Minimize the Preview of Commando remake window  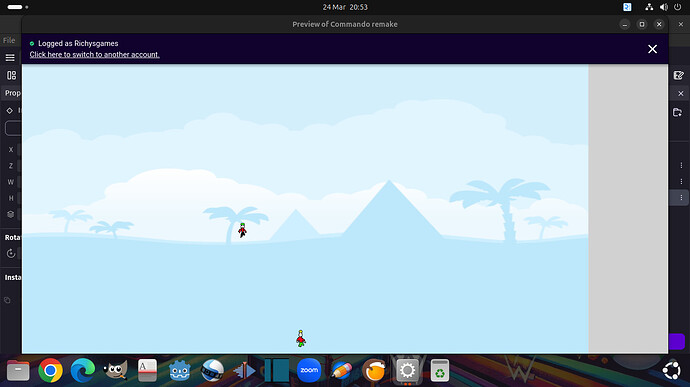point(624,24)
